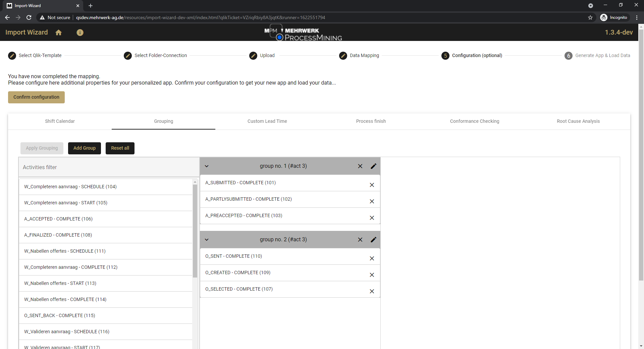Click the activities list scrollbar thumb
Image resolution: width=644 pixels, height=349 pixels.
[195, 231]
